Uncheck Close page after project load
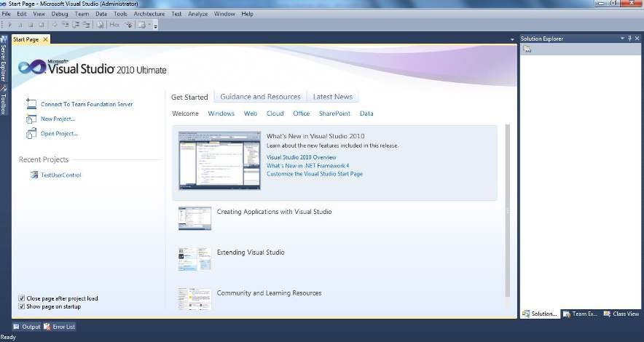 point(21,298)
